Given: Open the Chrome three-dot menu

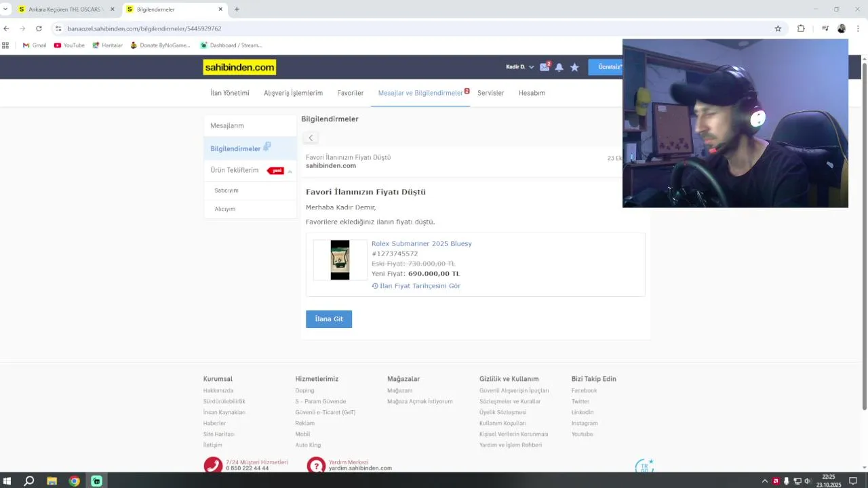Looking at the screenshot, I should [858, 28].
